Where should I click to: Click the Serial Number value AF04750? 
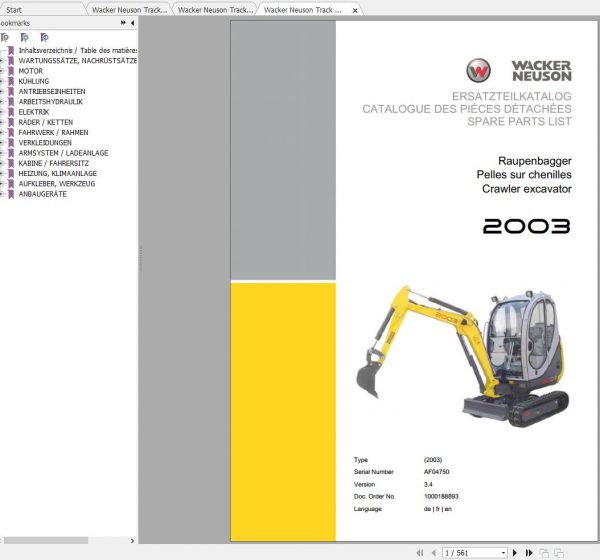pyautogui.click(x=436, y=472)
